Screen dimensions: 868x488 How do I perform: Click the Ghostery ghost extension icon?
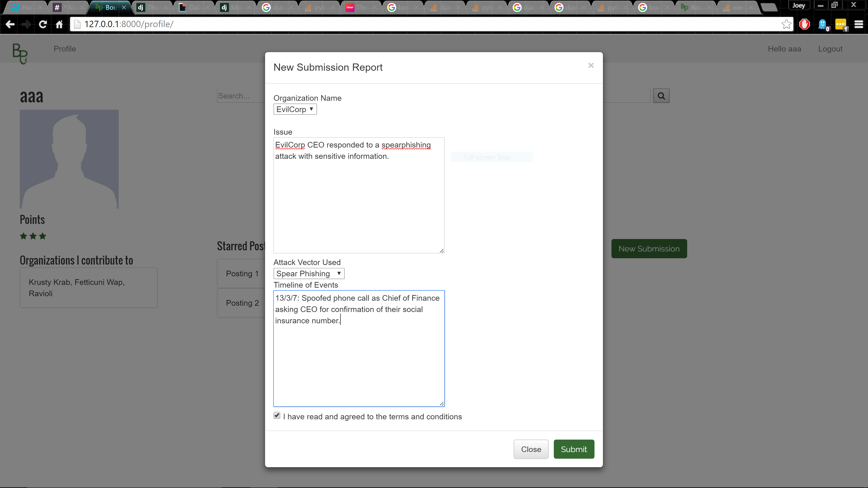point(823,24)
